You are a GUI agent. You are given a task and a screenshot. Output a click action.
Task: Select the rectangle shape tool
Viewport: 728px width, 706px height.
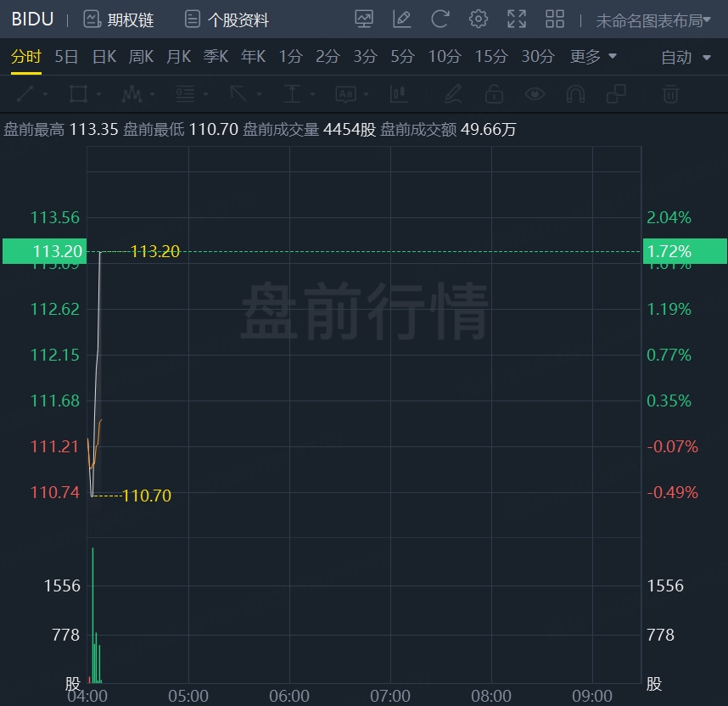point(78,94)
